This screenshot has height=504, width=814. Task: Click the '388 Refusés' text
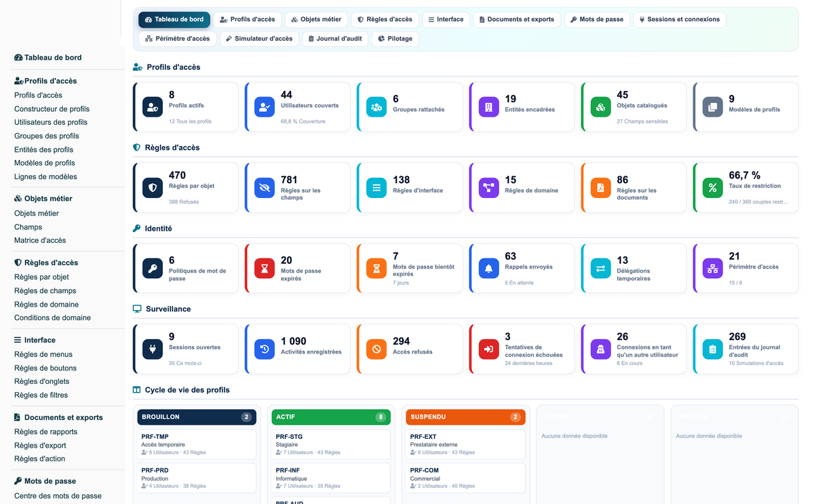coord(184,201)
